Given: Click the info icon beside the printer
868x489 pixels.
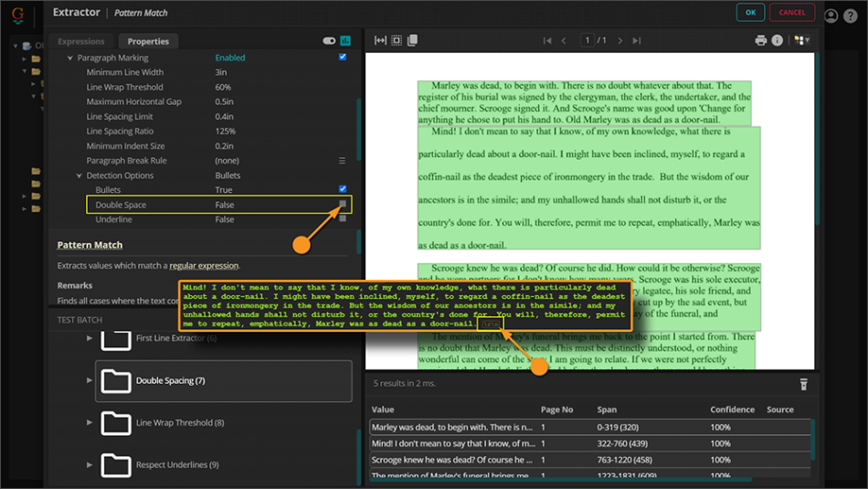Looking at the screenshot, I should [x=778, y=40].
